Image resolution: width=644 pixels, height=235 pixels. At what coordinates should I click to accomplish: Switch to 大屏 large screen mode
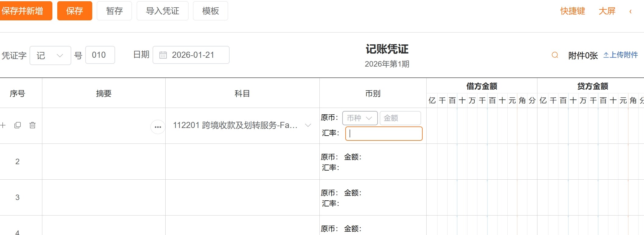coord(607,11)
